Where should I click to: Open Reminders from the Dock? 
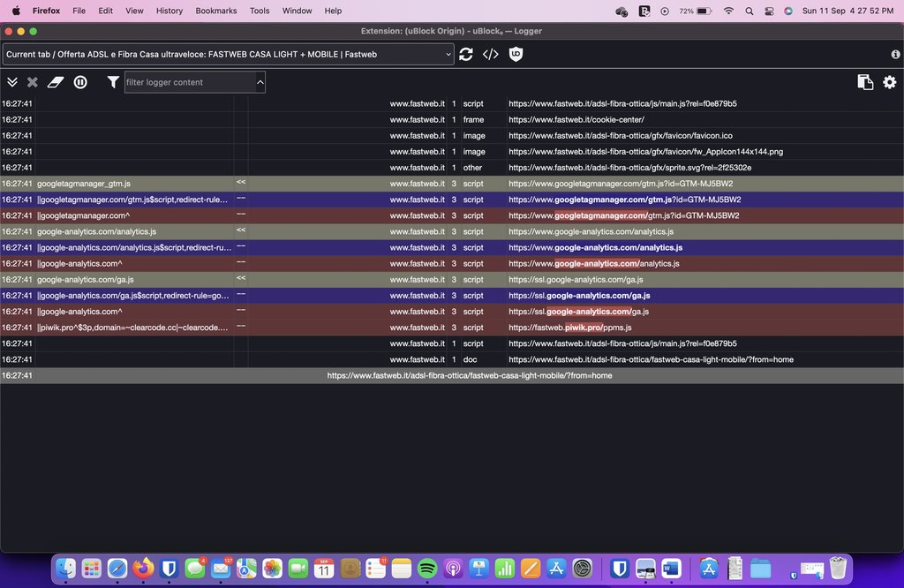click(x=375, y=569)
